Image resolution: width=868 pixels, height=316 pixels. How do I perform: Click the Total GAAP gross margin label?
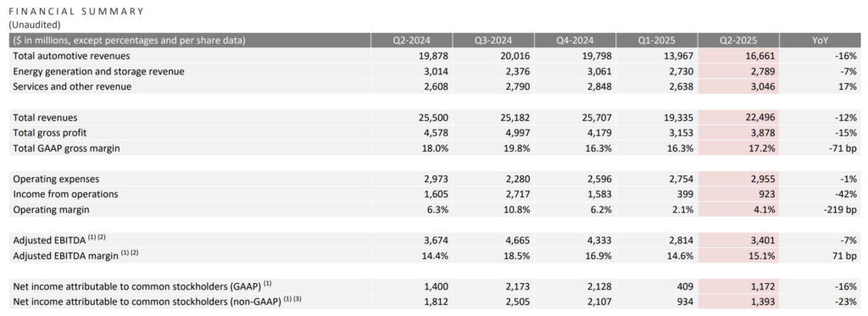coord(67,148)
